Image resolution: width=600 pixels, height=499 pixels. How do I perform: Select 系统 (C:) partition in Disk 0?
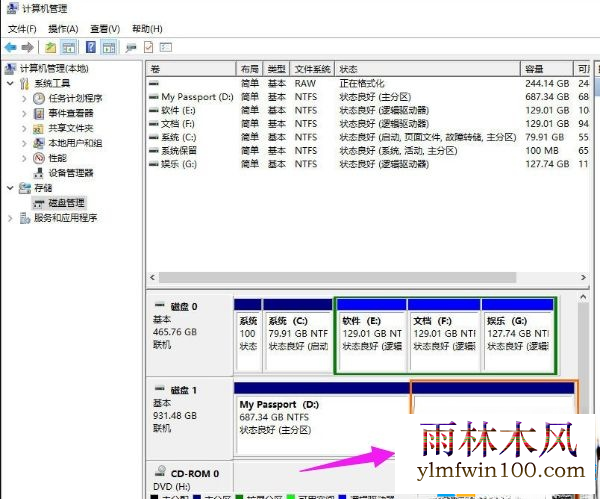pyautogui.click(x=298, y=335)
